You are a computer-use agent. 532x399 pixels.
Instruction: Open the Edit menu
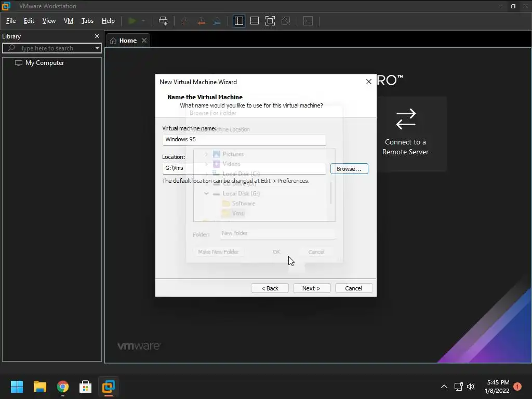[x=29, y=21]
